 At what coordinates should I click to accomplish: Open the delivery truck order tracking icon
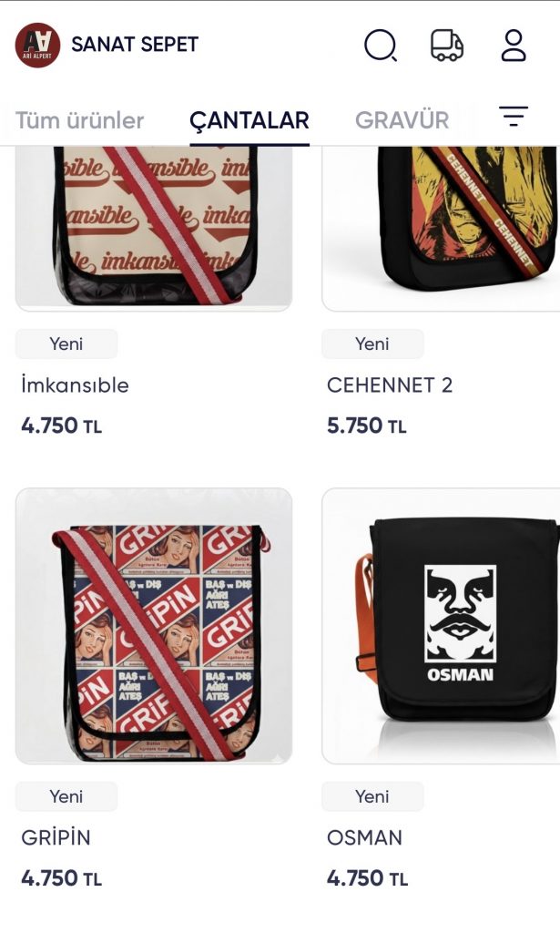click(447, 46)
